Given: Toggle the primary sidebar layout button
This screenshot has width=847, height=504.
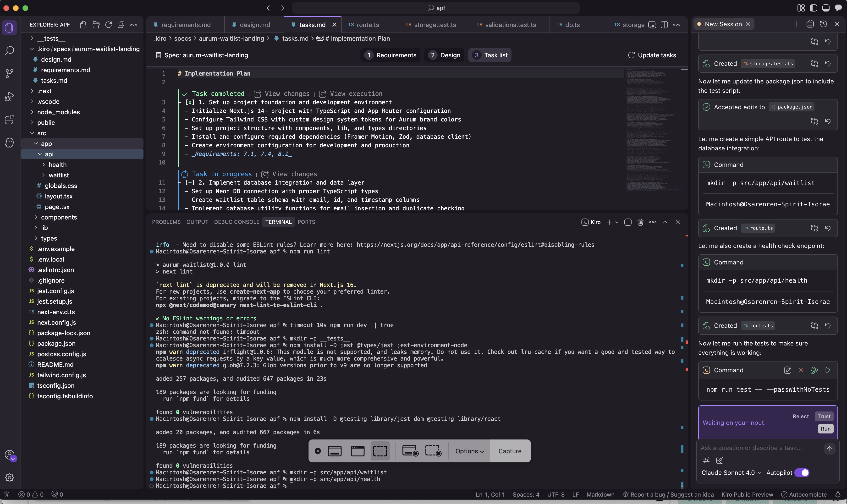Looking at the screenshot, I should point(813,8).
